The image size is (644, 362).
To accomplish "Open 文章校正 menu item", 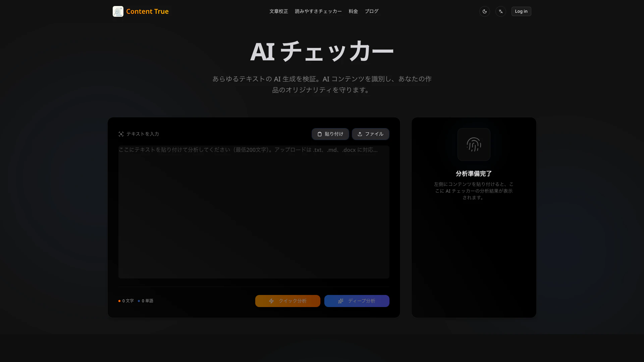I will tap(278, 11).
